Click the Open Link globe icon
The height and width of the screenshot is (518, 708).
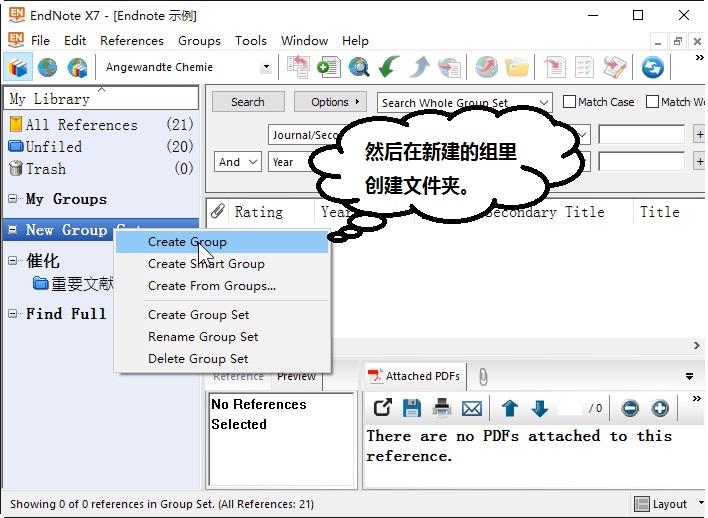pos(486,68)
